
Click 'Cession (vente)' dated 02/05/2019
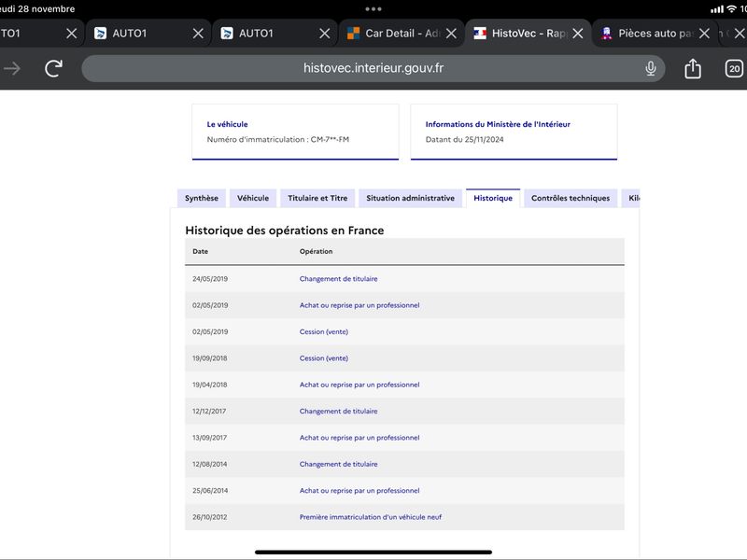click(323, 332)
